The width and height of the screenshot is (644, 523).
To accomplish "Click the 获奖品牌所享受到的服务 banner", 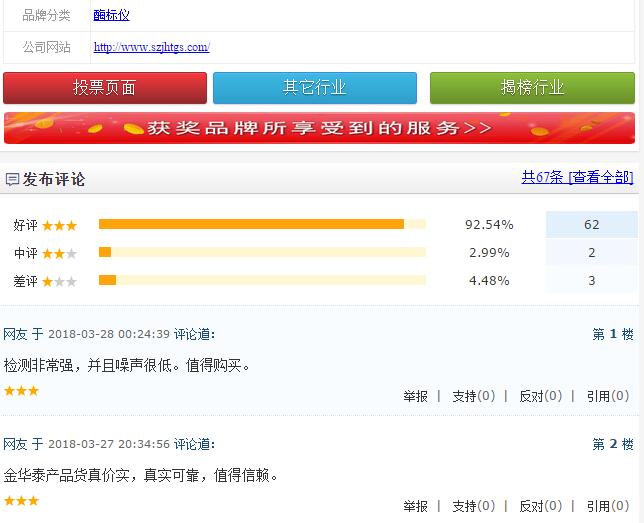I will click(319, 128).
